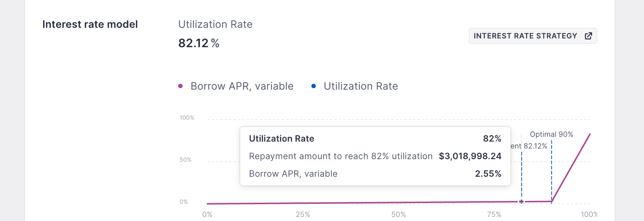
Task: Click the Optimal 90% marker label
Action: pos(552,134)
